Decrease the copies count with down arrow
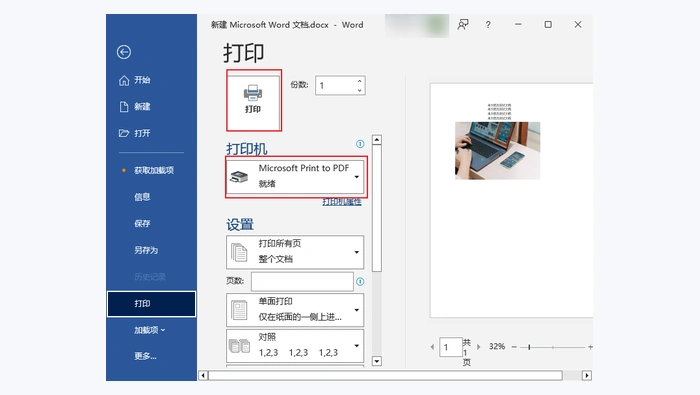The width and height of the screenshot is (700, 395). pyautogui.click(x=359, y=90)
